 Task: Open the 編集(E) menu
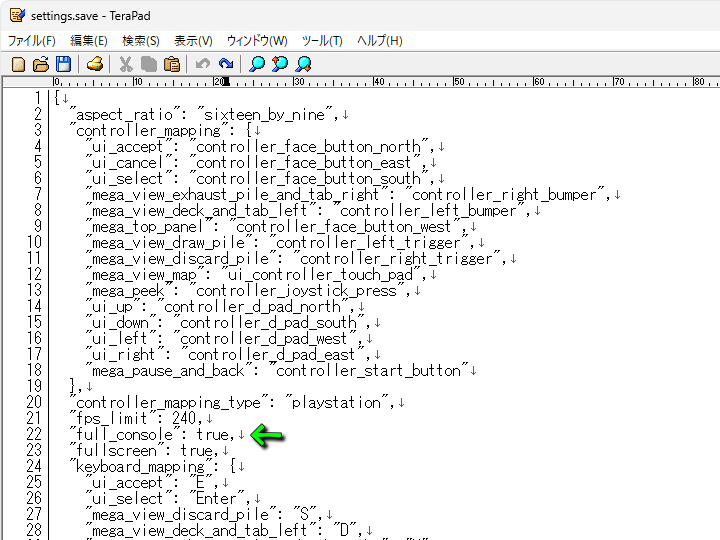click(88, 41)
